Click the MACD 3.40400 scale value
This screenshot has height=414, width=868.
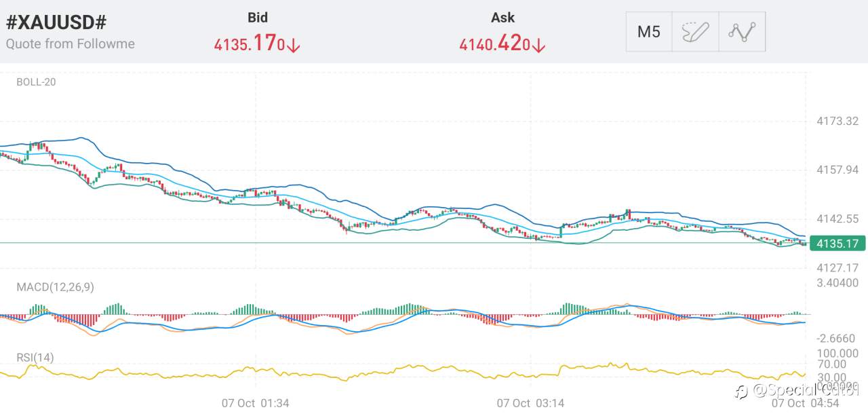coord(837,283)
